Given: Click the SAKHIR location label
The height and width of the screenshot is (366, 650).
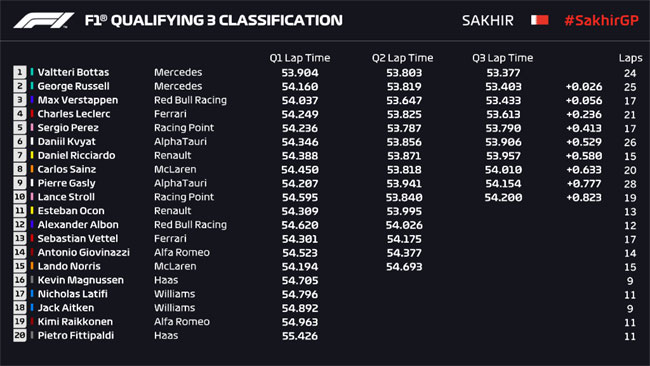Looking at the screenshot, I should click(488, 20).
